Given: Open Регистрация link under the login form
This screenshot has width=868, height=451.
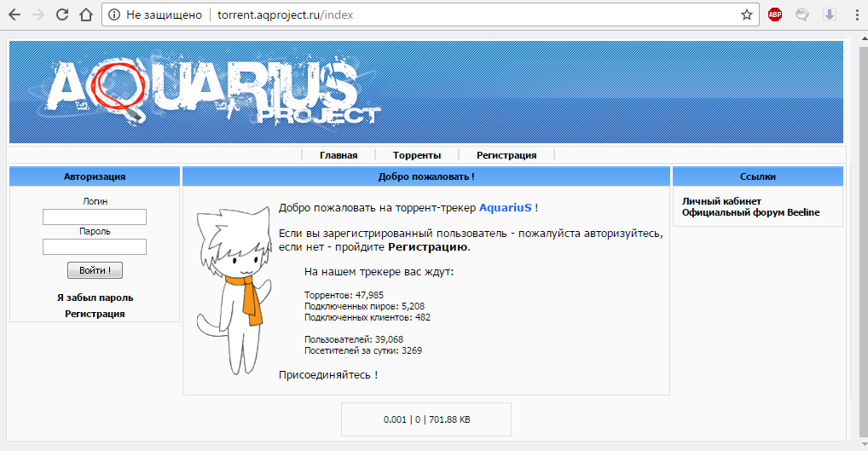Looking at the screenshot, I should click(x=95, y=314).
